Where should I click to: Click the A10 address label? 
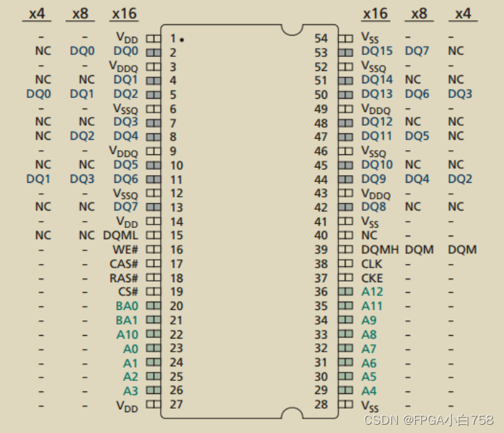click(x=127, y=334)
